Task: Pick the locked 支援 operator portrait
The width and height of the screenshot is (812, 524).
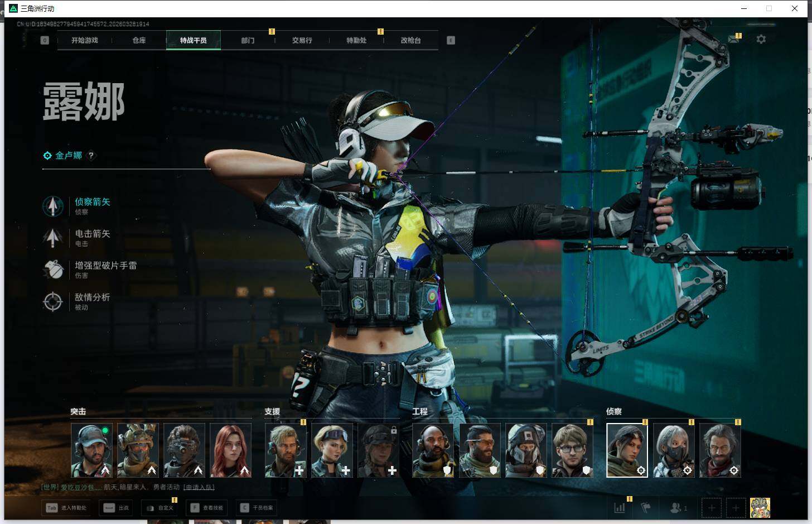Action: (378, 450)
